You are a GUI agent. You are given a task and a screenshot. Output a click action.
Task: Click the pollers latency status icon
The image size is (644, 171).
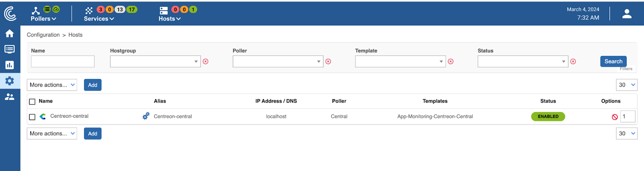point(56,9)
